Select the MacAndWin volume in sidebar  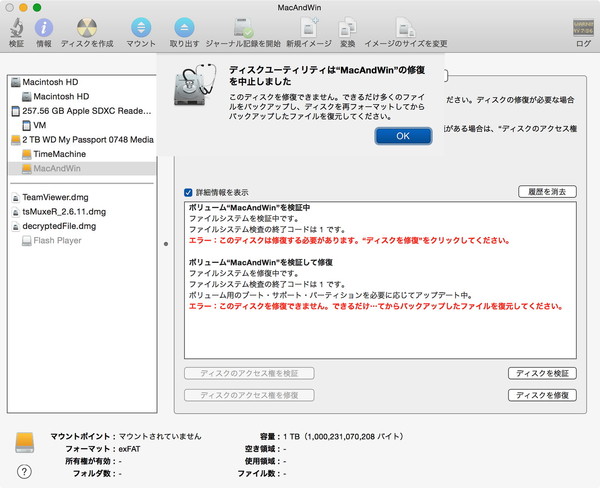click(82, 168)
